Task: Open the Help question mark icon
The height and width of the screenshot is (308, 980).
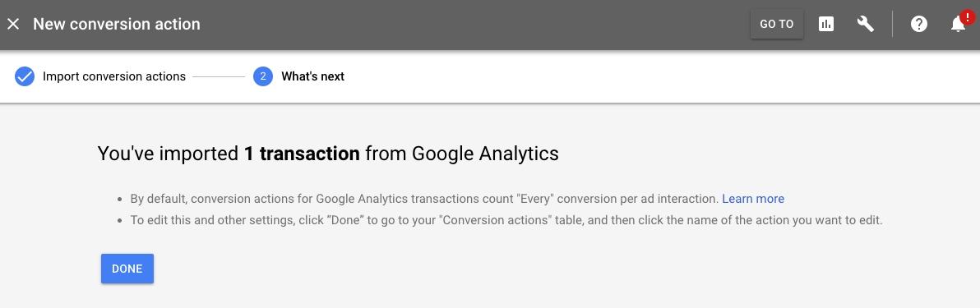Action: coord(919,25)
